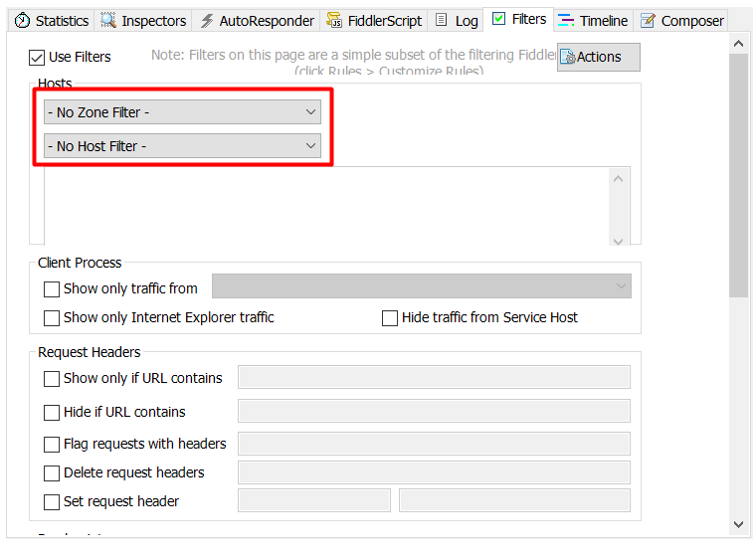Viewport: 754px width, 560px height.
Task: Click the Statistics stopwatch icon
Action: click(x=22, y=21)
